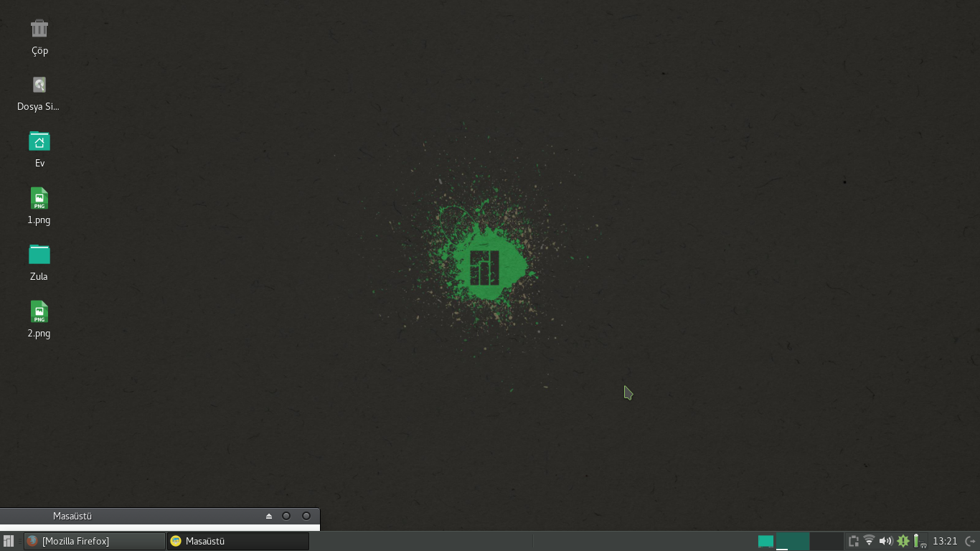This screenshot has width=980, height=551.
Task: Switch to the first workspace in the pager
Action: pos(793,541)
